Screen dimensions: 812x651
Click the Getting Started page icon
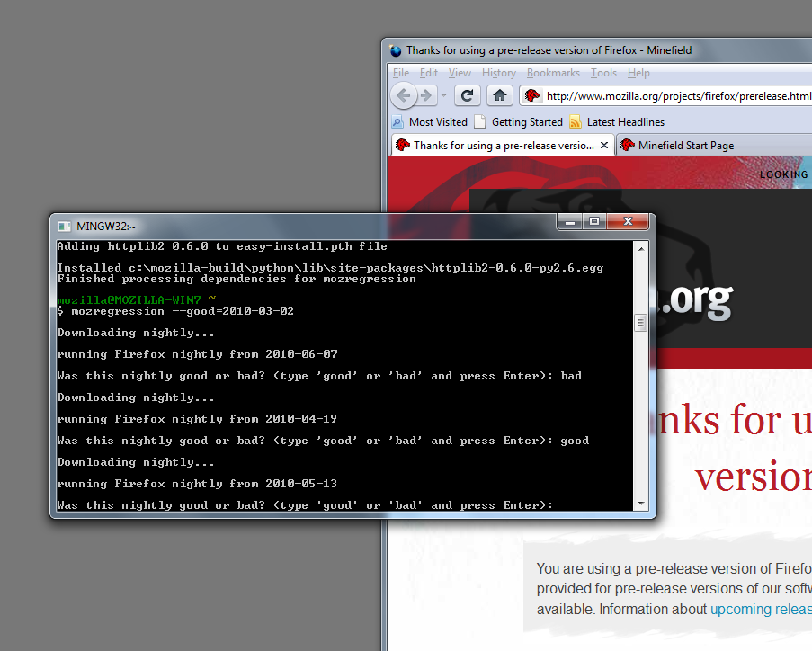[480, 122]
